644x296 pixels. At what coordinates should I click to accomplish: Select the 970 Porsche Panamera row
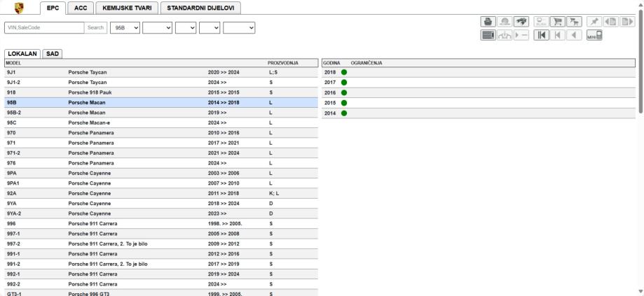point(161,133)
